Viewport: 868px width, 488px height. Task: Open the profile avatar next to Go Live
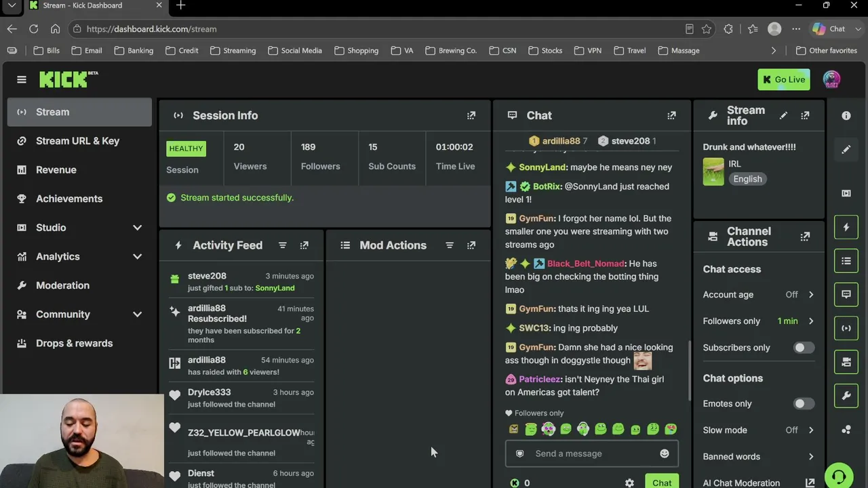pos(831,79)
